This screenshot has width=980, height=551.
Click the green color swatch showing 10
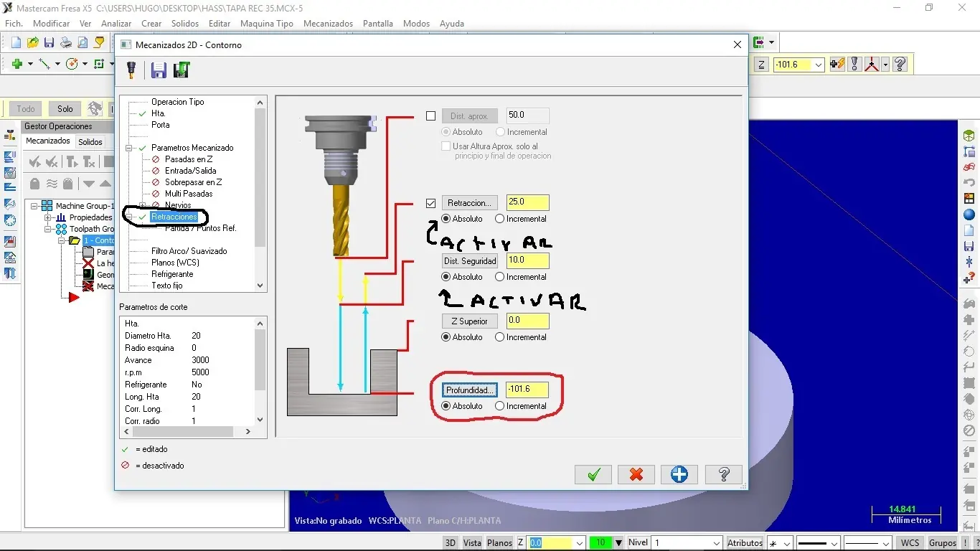pos(600,543)
